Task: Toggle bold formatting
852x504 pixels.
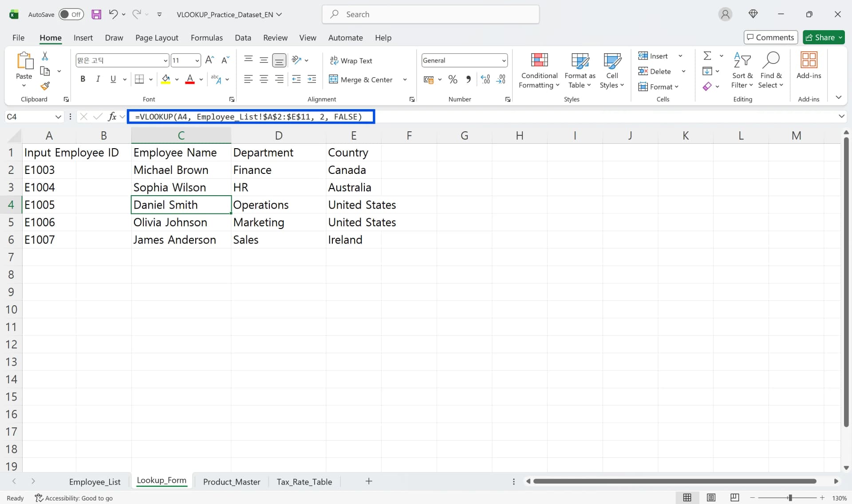Action: point(83,79)
